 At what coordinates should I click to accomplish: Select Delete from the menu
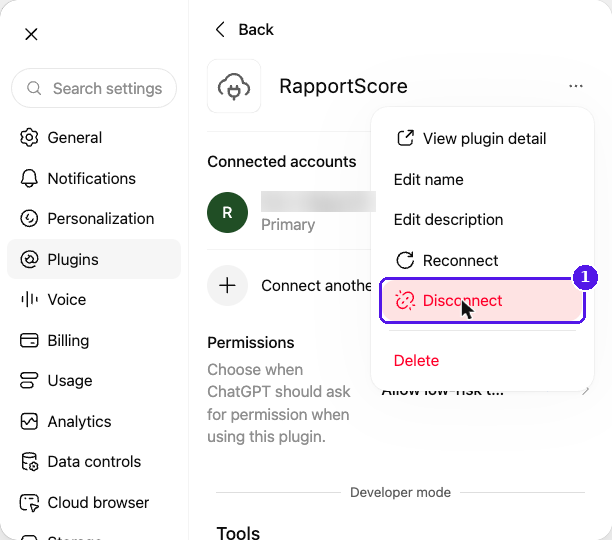point(482,361)
